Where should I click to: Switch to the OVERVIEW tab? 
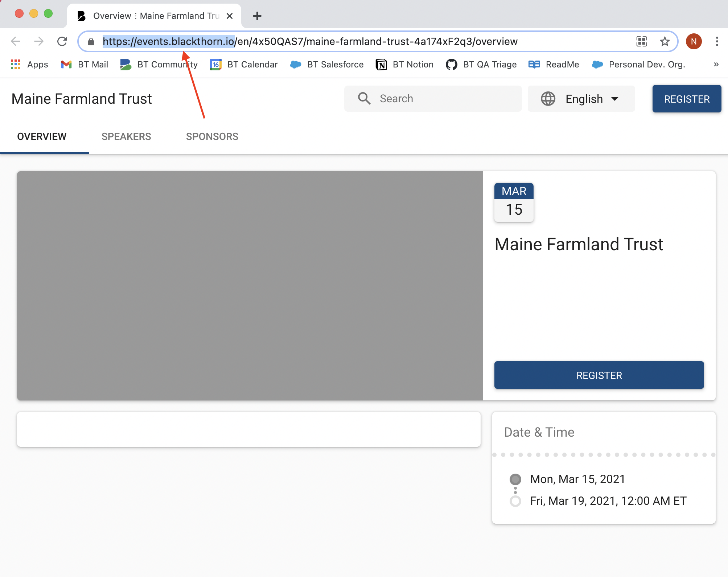point(42,137)
